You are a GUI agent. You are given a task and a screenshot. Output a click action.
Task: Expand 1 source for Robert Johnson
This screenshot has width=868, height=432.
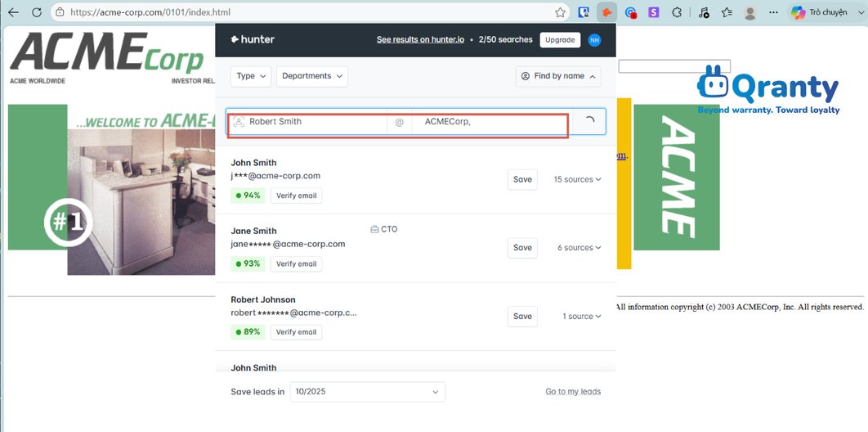[582, 317]
